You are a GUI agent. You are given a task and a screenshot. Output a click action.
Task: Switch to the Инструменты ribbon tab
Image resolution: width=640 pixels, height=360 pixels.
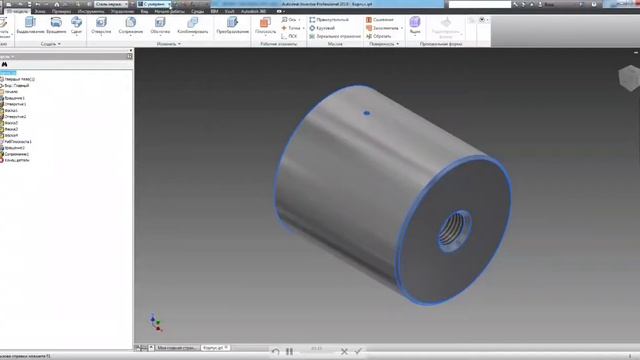tap(91, 11)
